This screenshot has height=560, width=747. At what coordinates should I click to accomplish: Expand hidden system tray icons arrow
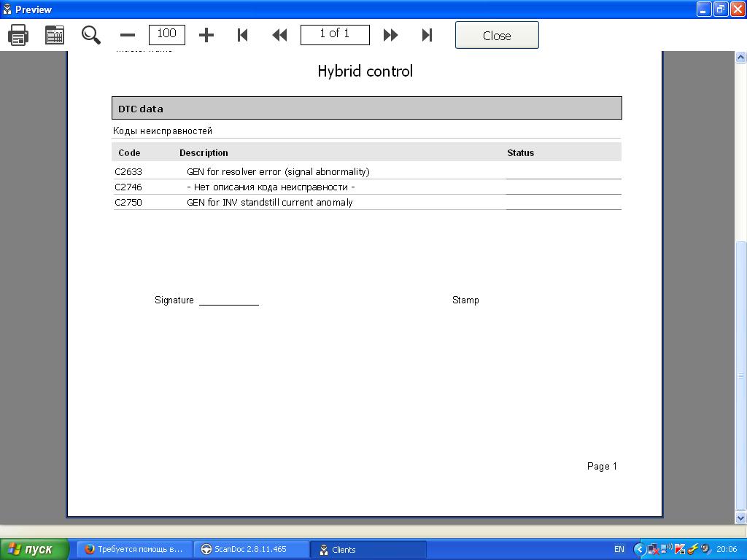click(639, 550)
